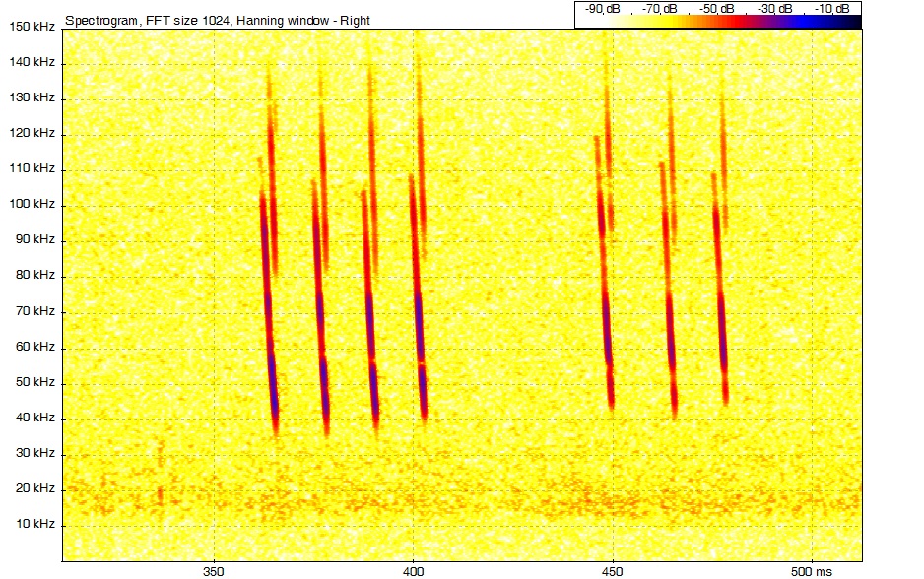924x579 pixels.
Task: Click the dB color scale gradient bar
Action: [718, 22]
